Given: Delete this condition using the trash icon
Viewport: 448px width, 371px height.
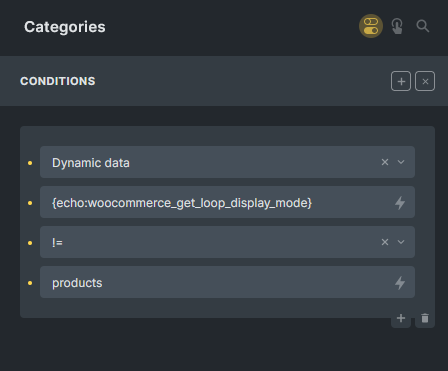Looking at the screenshot, I should (x=425, y=318).
